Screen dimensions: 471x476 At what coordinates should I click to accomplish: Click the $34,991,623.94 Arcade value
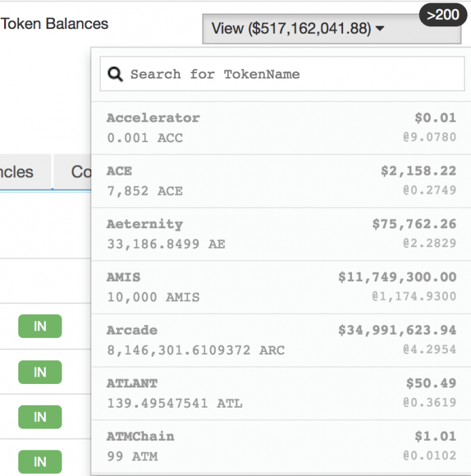pos(397,330)
